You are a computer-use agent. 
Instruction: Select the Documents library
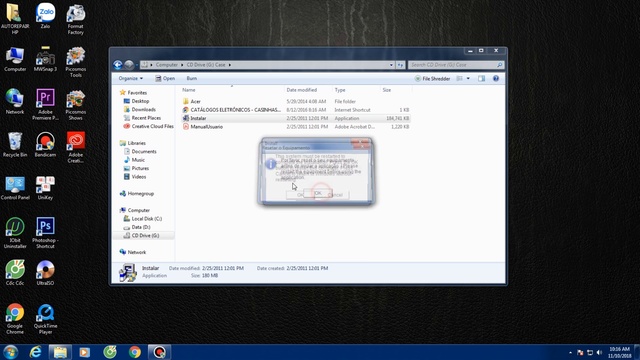(x=140, y=151)
